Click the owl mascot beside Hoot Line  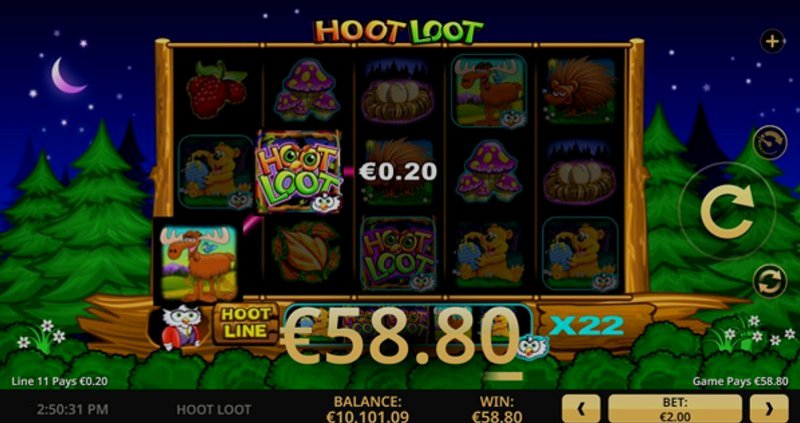180,327
